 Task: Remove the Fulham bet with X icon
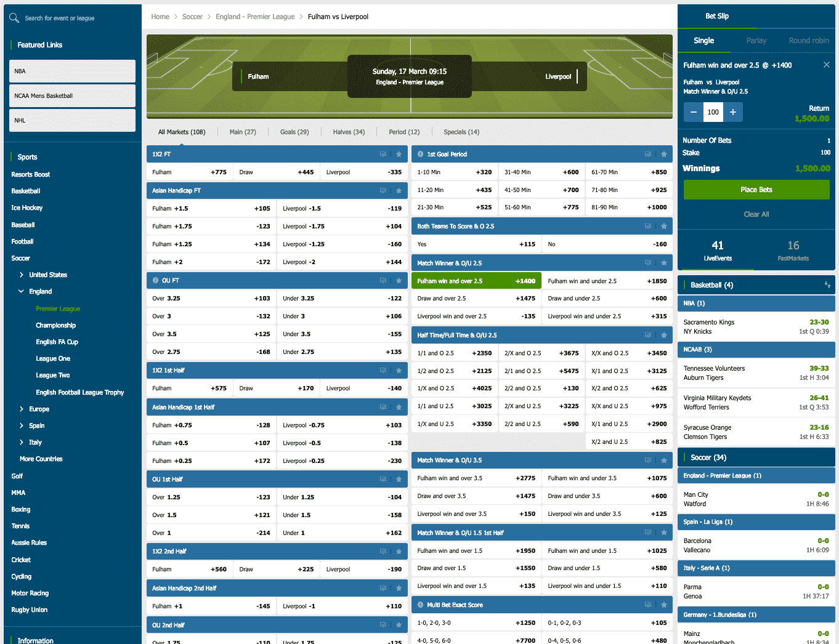click(826, 65)
